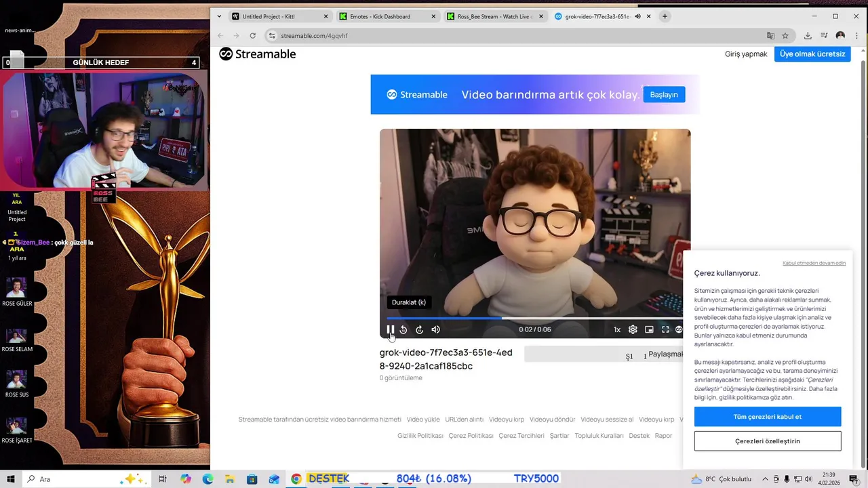Launch Copilot from the taskbar
The width and height of the screenshot is (868, 488).
(x=185, y=479)
